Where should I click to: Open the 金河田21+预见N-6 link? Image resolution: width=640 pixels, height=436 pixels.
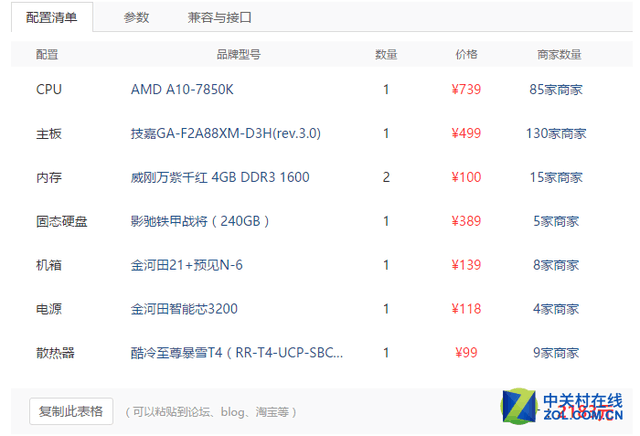tap(187, 265)
